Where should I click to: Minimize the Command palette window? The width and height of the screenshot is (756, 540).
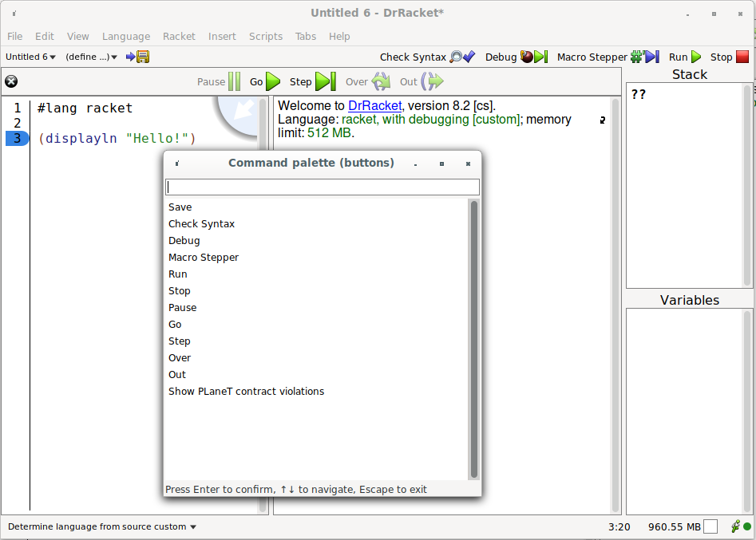click(x=415, y=164)
